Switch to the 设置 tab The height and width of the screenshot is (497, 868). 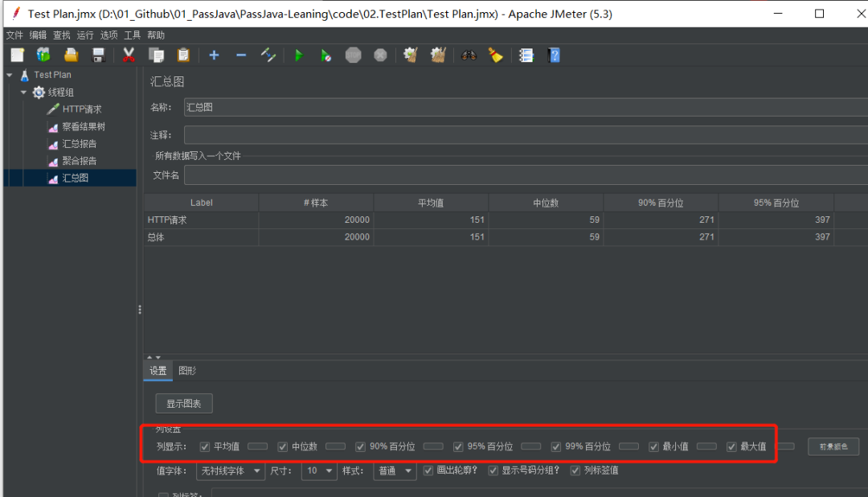pyautogui.click(x=158, y=371)
